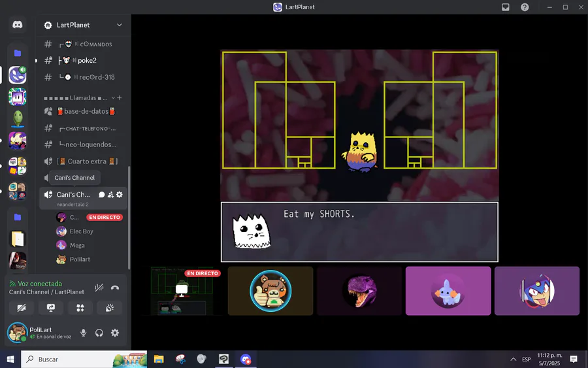
Task: Disconnect from voice call
Action: pyautogui.click(x=115, y=288)
